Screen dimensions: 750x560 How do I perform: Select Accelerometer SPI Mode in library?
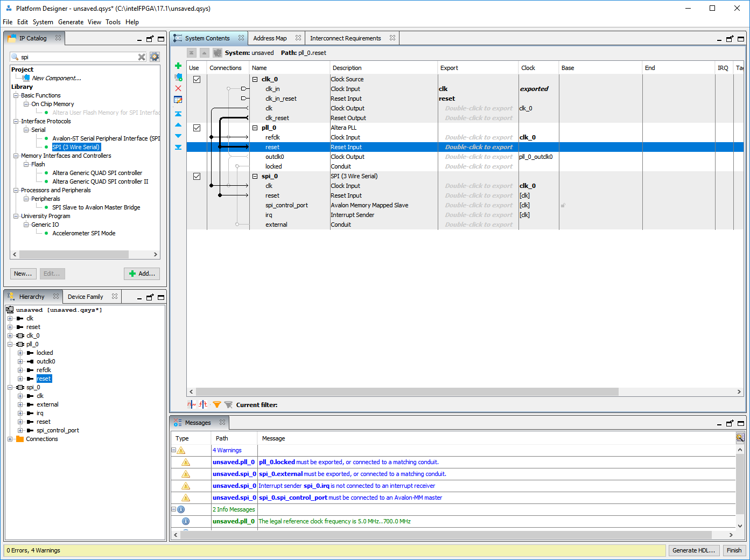click(x=83, y=233)
